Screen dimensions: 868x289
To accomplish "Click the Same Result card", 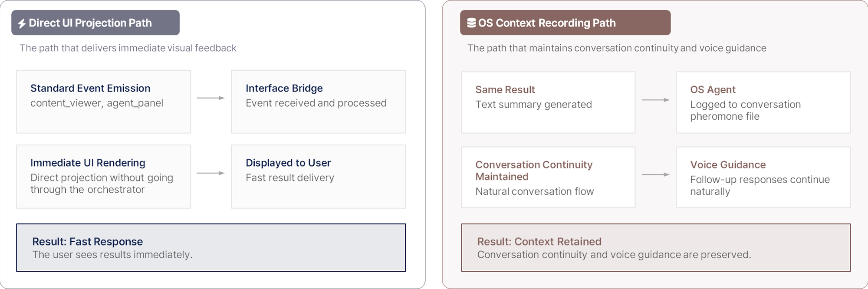I will (548, 102).
